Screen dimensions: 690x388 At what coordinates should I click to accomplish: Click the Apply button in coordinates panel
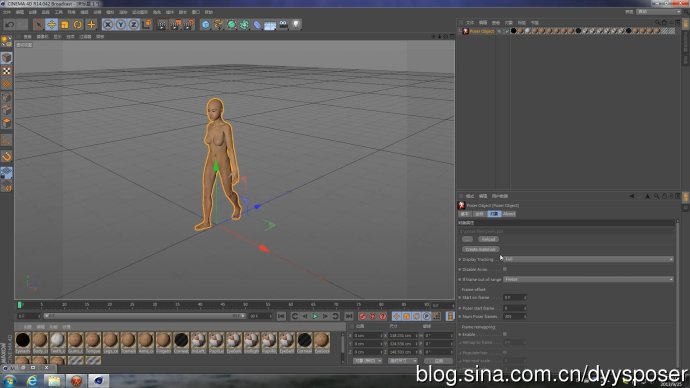coord(438,361)
